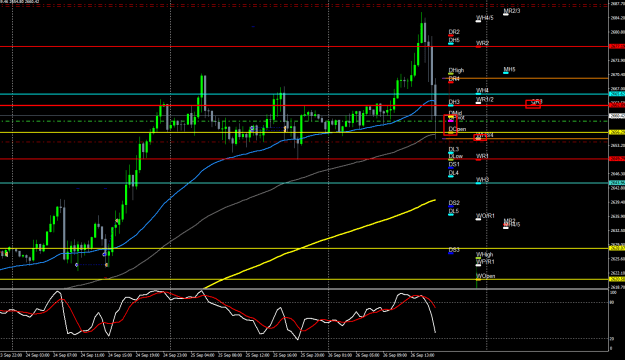
Task: Select the MR2/3 monthly label
Action: (x=512, y=11)
